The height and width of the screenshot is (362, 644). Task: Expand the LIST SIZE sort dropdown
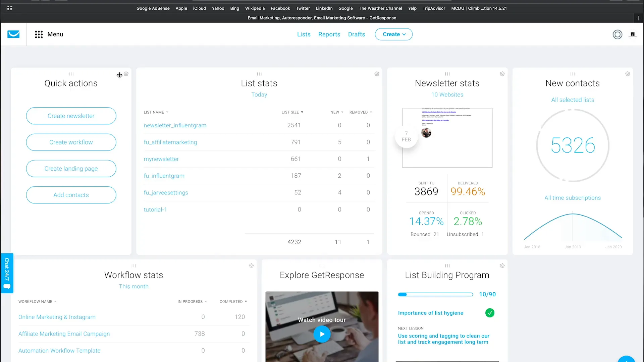click(x=303, y=112)
